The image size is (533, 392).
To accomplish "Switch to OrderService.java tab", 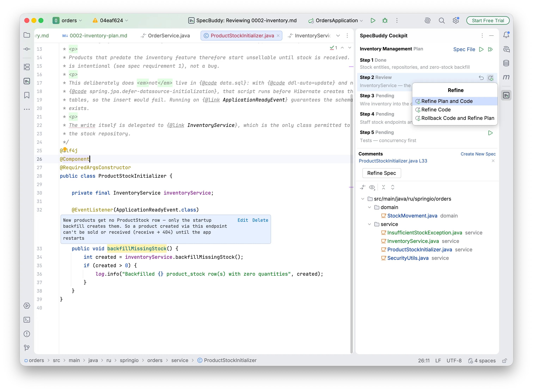I will pyautogui.click(x=165, y=36).
